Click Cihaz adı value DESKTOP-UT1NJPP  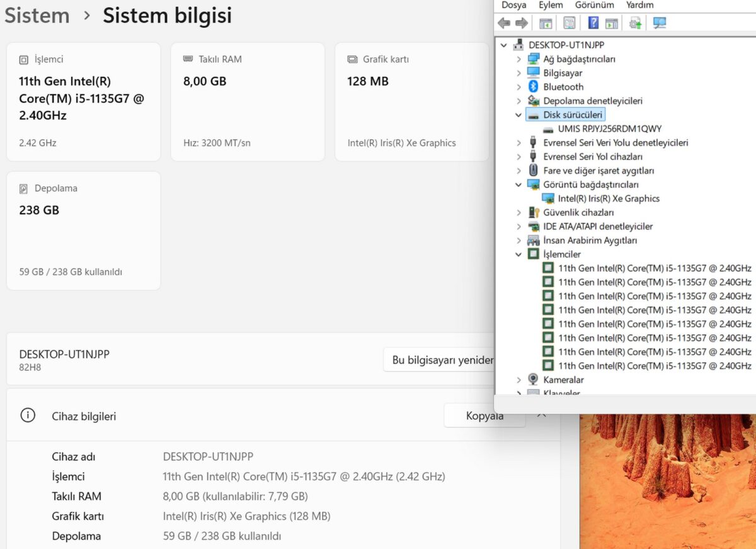pos(208,456)
